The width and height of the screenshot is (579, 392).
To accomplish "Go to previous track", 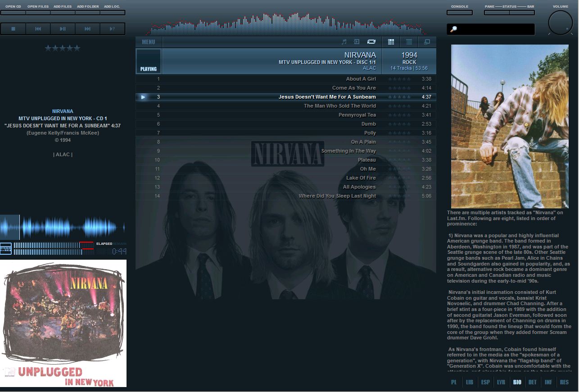I will (x=38, y=29).
